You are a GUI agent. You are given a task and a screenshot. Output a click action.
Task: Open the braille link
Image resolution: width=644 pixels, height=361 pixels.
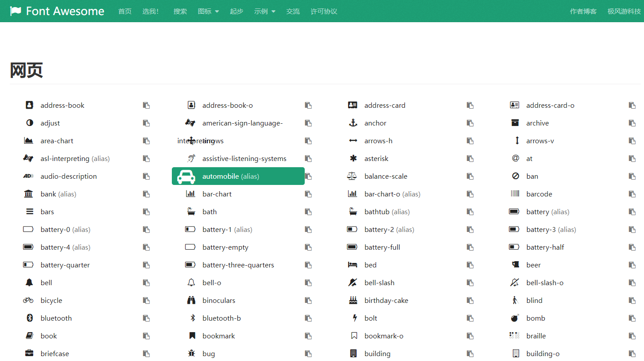tap(536, 336)
